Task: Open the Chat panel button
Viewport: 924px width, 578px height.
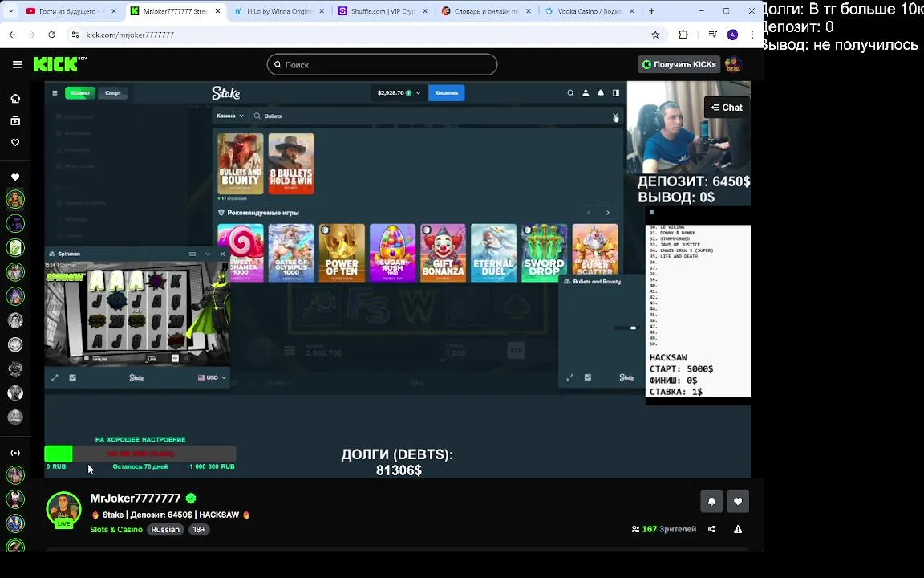Action: 727,108
